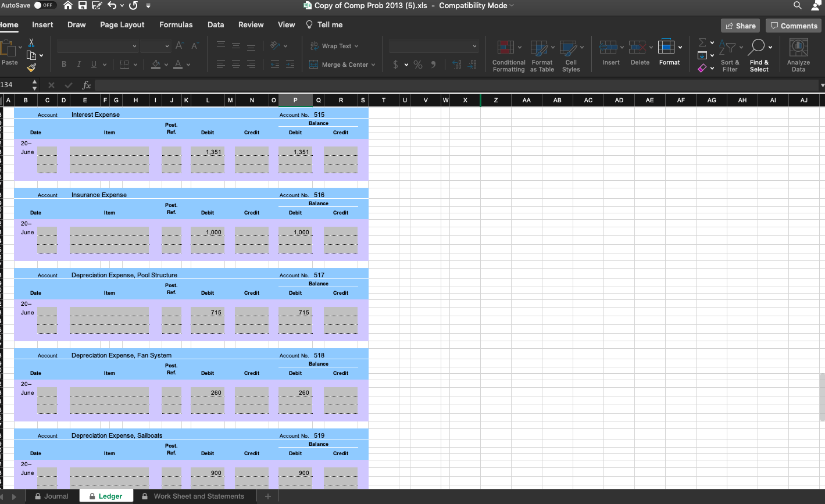
Task: Search with the magnifier in title bar
Action: (797, 6)
